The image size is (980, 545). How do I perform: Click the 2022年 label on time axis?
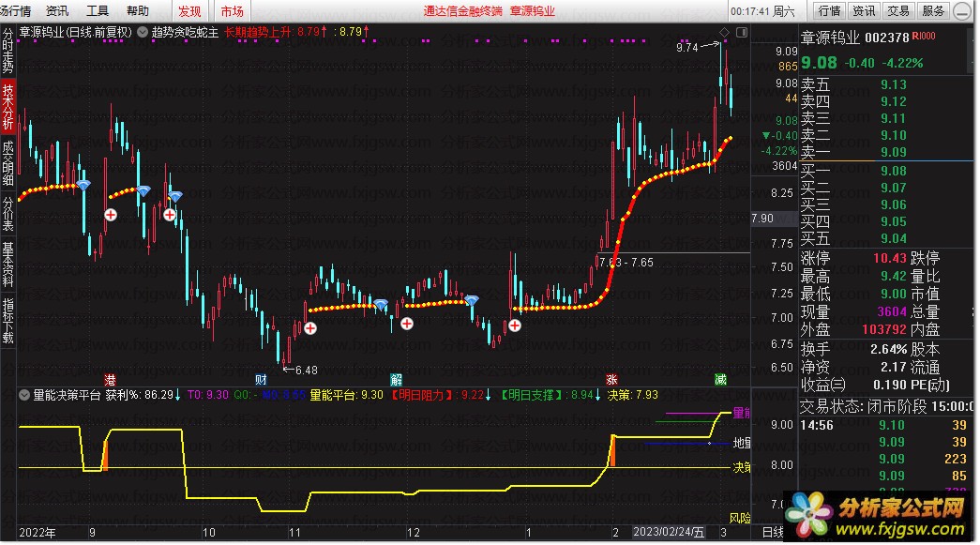click(x=38, y=533)
